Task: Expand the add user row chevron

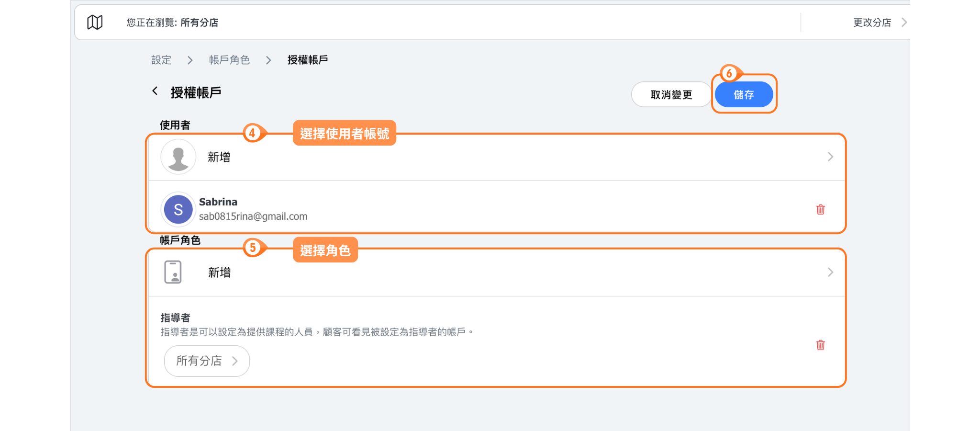Action: [x=830, y=157]
